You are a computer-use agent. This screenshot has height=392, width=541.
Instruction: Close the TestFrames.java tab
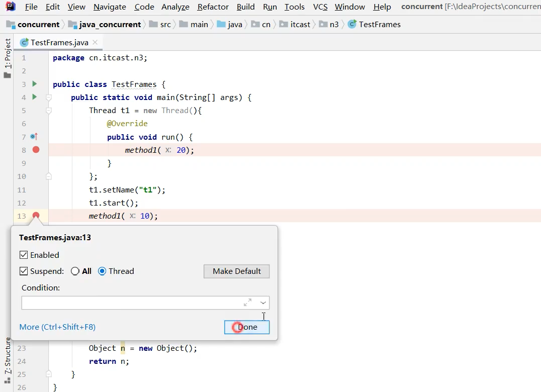point(95,42)
